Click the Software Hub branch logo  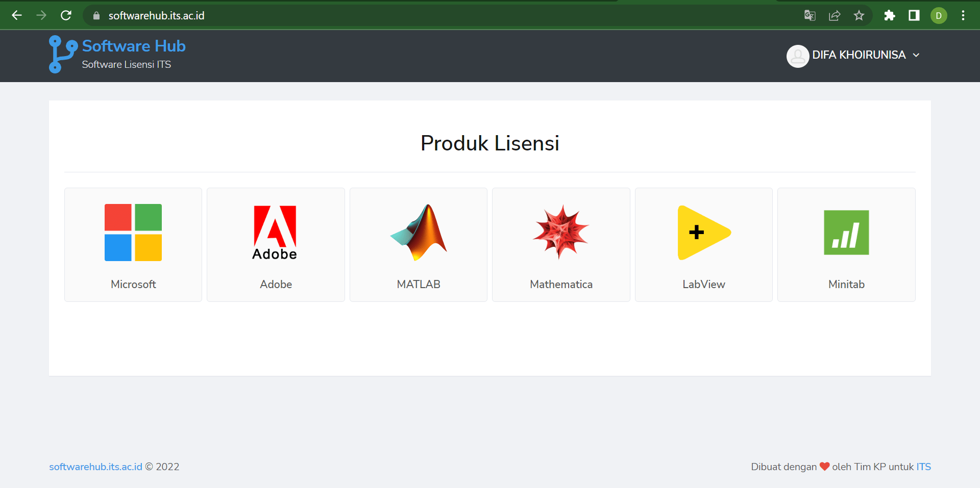click(62, 54)
